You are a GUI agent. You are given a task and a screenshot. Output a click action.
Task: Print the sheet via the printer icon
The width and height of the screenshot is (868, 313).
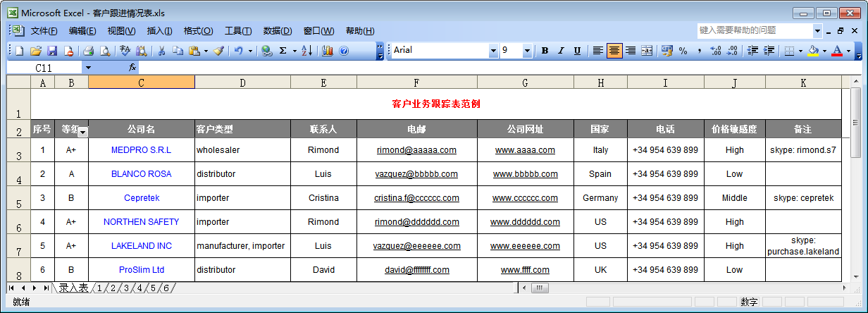coord(89,51)
